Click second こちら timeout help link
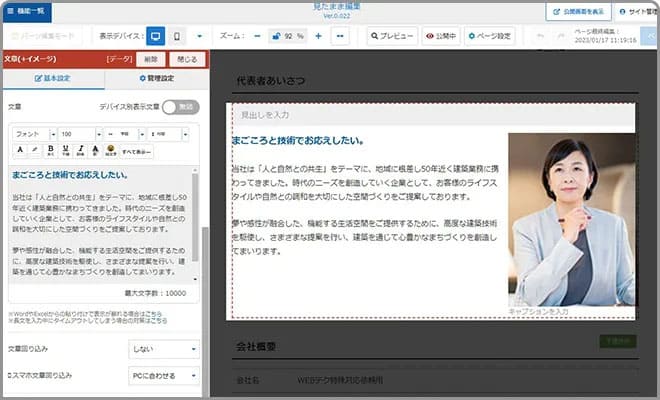This screenshot has width=660, height=400. [x=159, y=321]
